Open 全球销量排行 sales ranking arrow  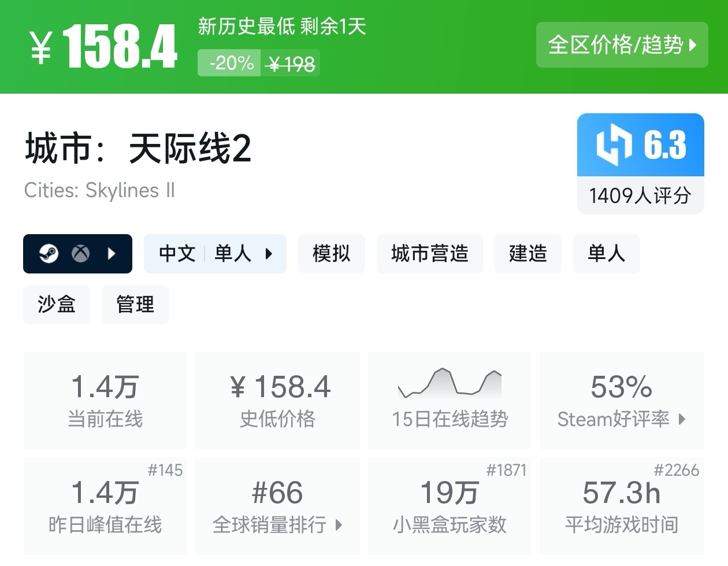pyautogui.click(x=339, y=525)
